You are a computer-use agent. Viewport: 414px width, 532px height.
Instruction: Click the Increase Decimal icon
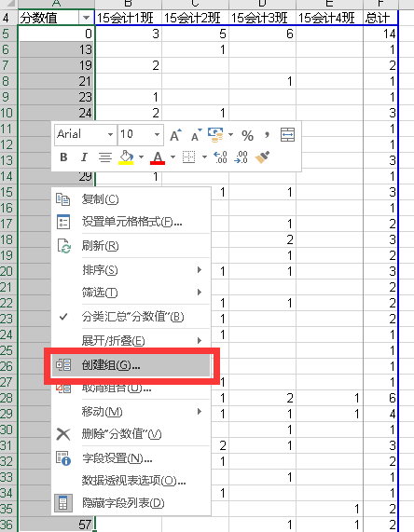pos(220,157)
